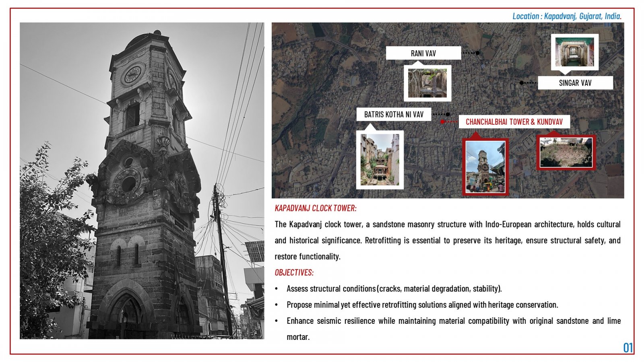Click the 'Propose minimal yet effective retrofitting' bullet
This screenshot has width=644, height=362.
(x=422, y=304)
